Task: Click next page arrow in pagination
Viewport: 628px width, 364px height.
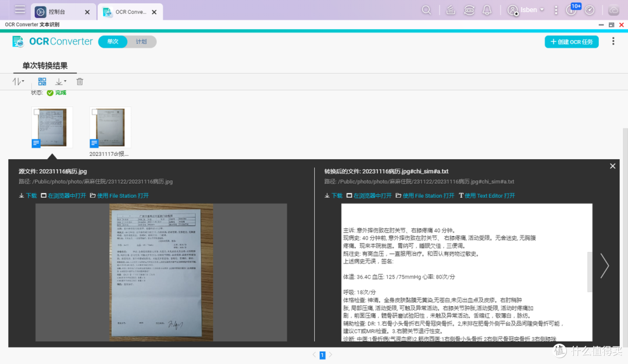Action: pos(330,355)
